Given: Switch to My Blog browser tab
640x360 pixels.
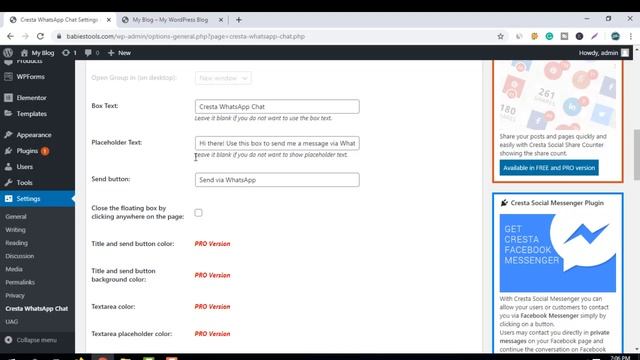Looking at the screenshot, I should (170, 20).
